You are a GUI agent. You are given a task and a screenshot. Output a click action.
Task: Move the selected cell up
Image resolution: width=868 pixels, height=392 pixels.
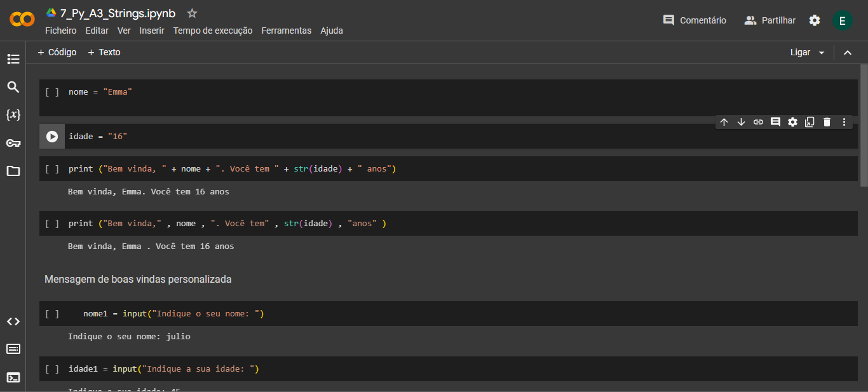(x=724, y=121)
